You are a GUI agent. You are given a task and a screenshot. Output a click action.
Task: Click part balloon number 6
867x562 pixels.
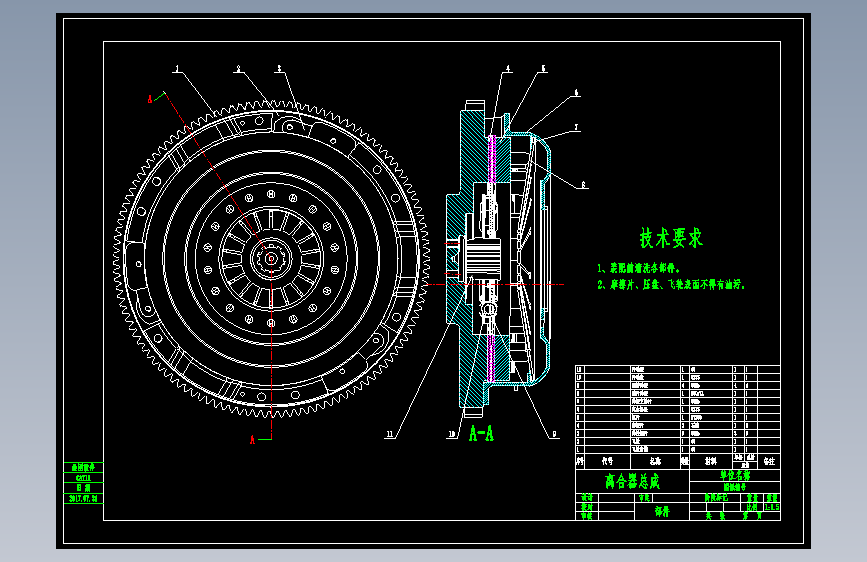pyautogui.click(x=576, y=93)
